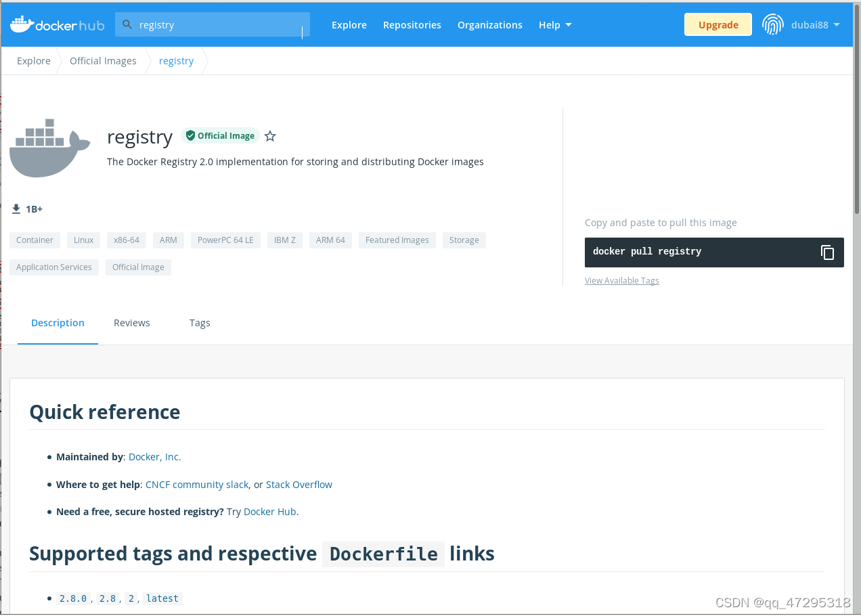This screenshot has height=616, width=861.
Task: Open the CNCF community slack link
Action: (197, 485)
